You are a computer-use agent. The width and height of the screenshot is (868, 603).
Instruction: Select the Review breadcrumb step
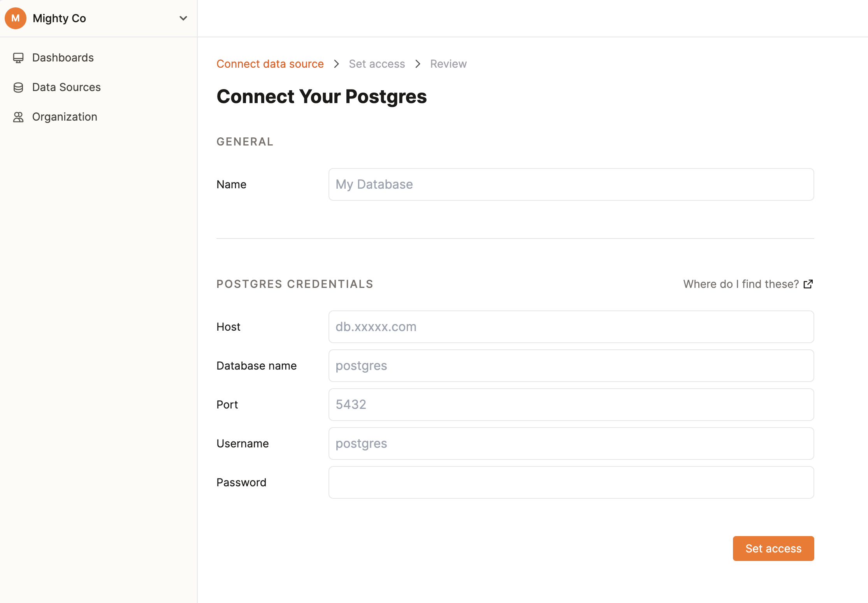448,64
